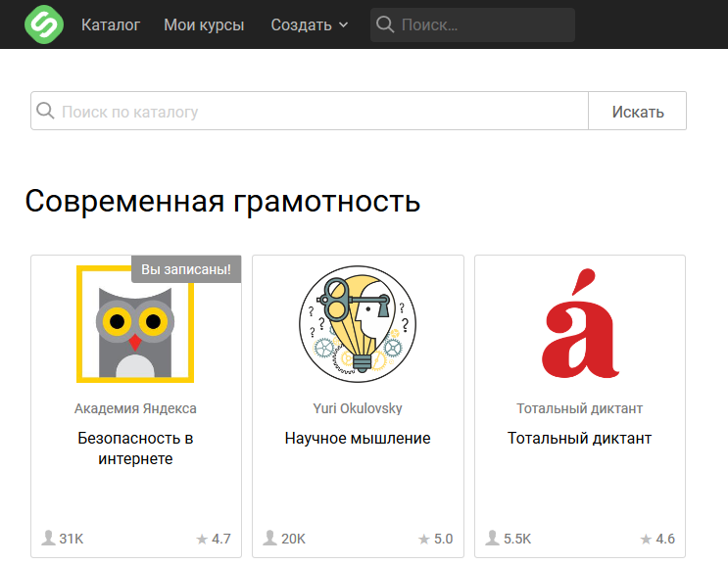Open the lightbulb head course thumbnail
This screenshot has width=728, height=566.
358,324
